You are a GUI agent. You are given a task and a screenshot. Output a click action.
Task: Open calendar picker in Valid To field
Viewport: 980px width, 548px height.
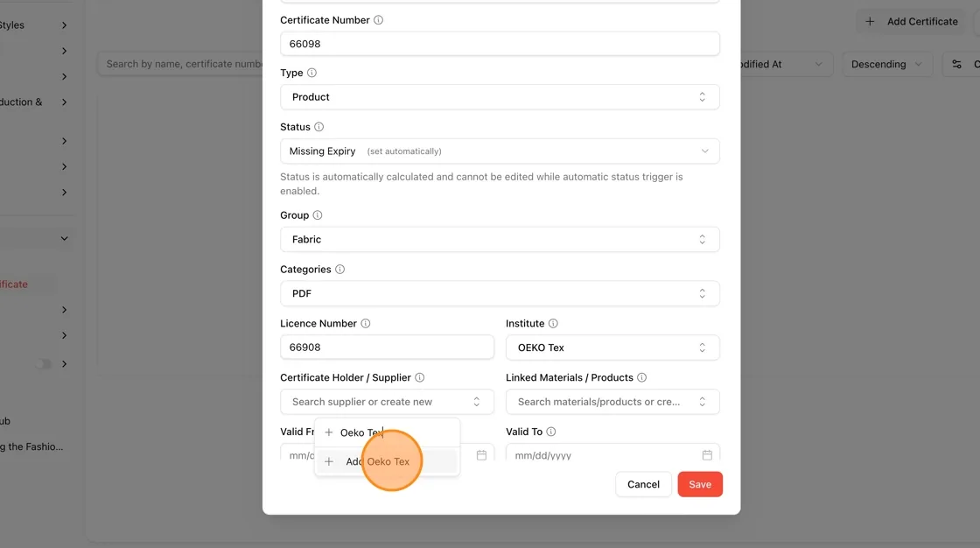click(707, 455)
